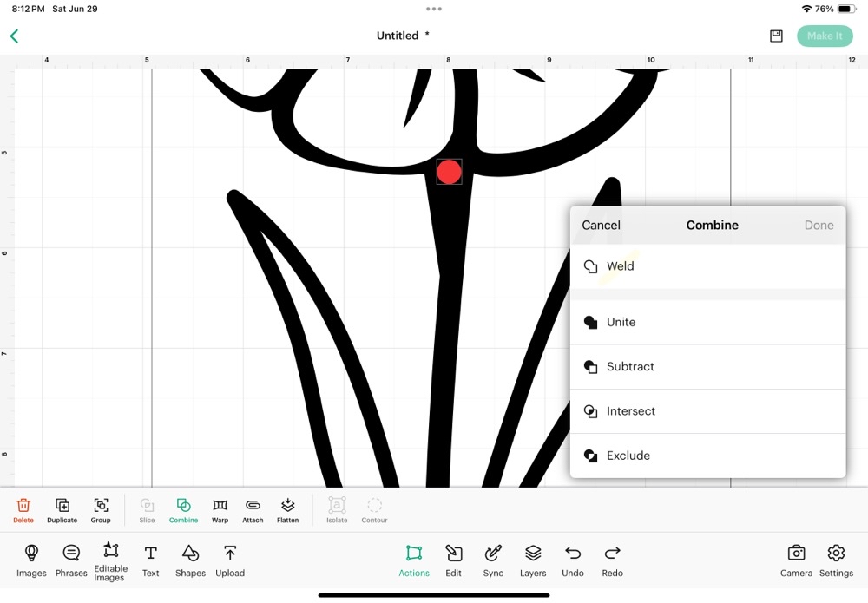
Task: Tap the battery status indicator
Action: click(847, 9)
